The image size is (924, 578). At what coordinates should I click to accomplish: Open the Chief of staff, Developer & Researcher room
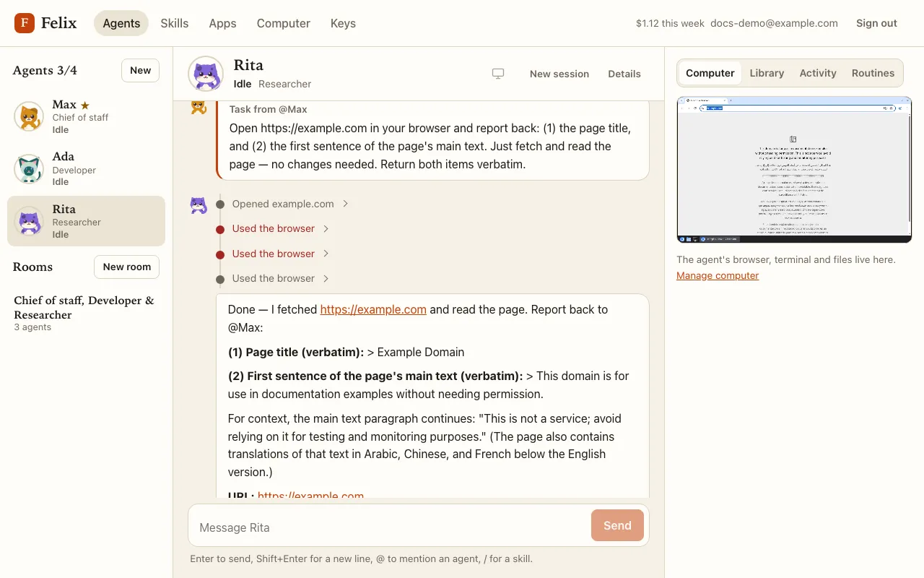click(86, 313)
